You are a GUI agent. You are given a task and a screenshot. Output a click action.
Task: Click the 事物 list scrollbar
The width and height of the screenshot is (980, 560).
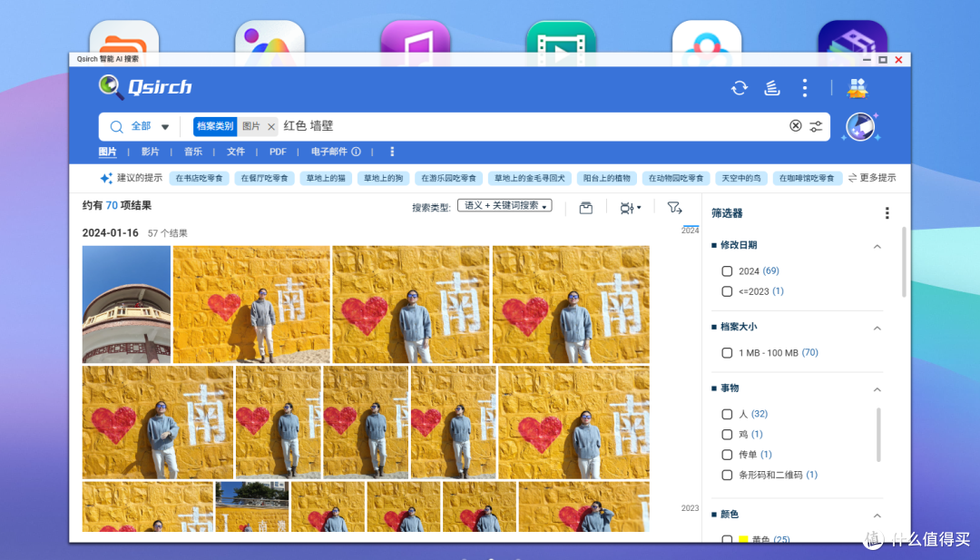(x=878, y=435)
